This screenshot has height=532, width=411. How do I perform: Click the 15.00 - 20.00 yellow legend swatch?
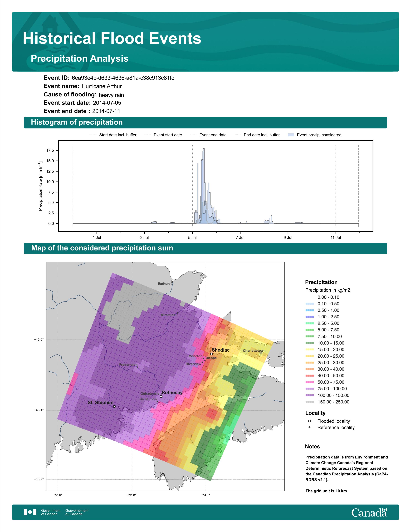(309, 350)
